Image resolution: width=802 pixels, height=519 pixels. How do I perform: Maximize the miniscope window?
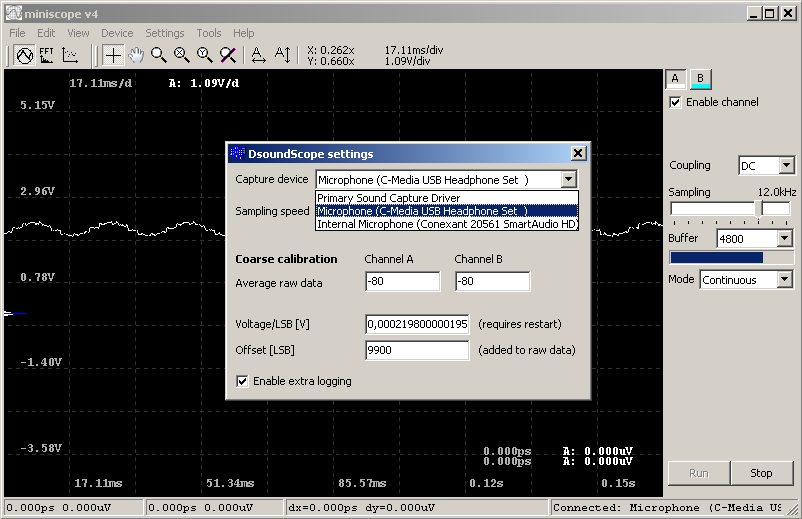(x=770, y=13)
